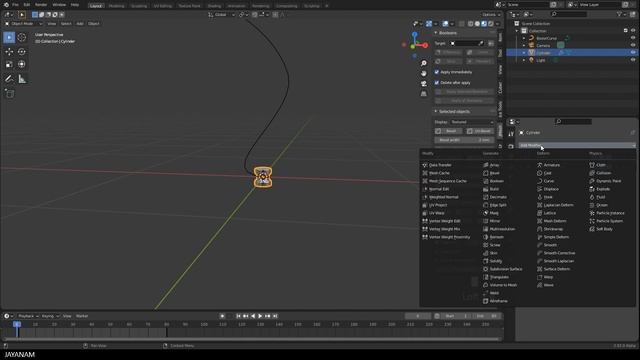Image resolution: width=640 pixels, height=360 pixels.
Task: Expand the BezierCurve outliner row
Action: coord(524,38)
